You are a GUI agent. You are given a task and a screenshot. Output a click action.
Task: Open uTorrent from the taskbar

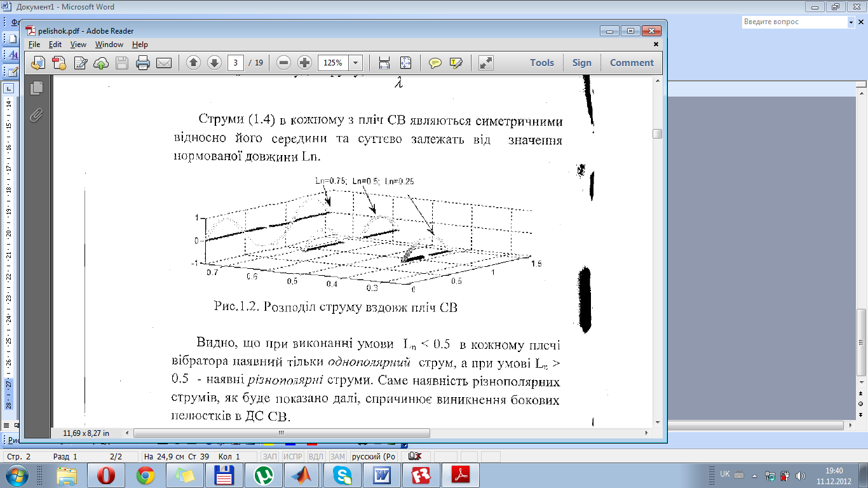coord(264,475)
